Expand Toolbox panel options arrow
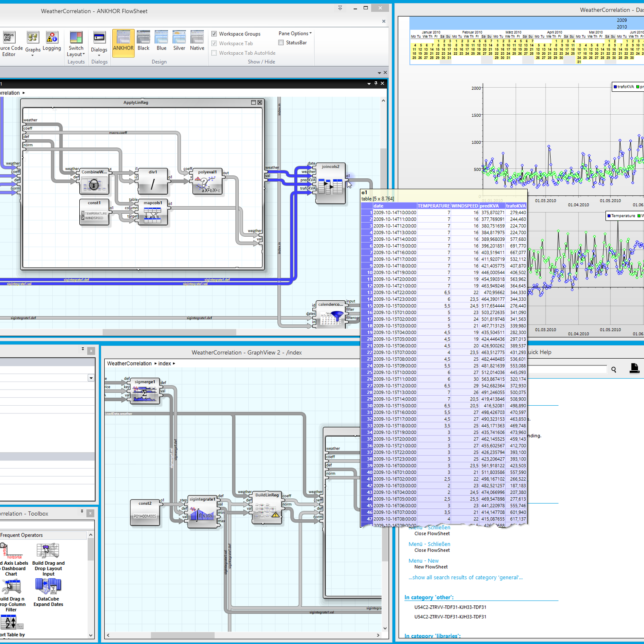 (x=82, y=511)
